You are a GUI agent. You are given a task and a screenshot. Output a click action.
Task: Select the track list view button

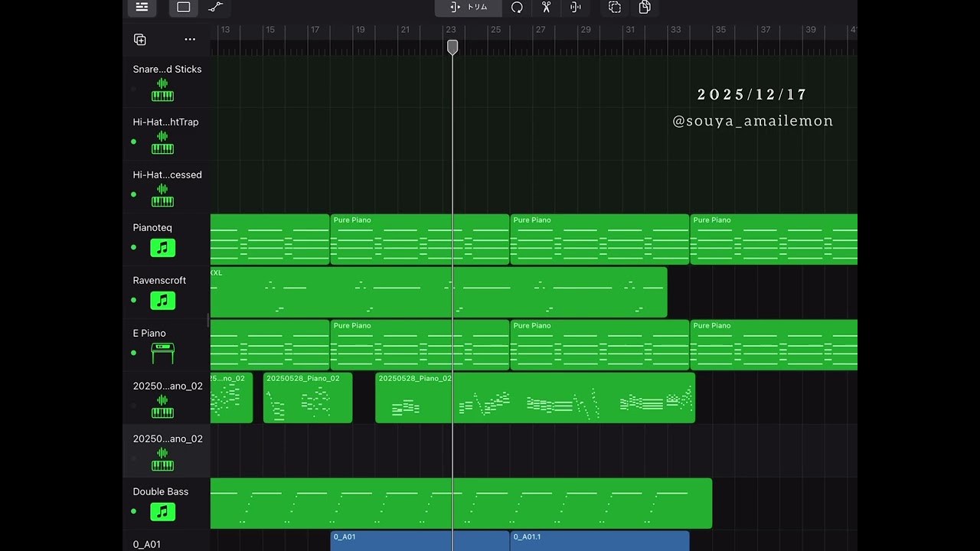[142, 7]
